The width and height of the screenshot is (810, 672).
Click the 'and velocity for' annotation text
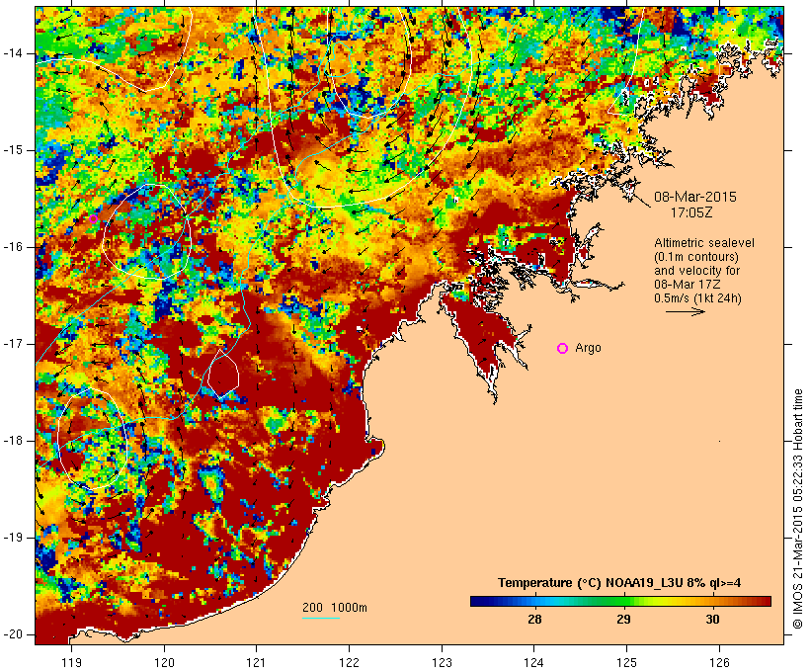[x=696, y=271]
